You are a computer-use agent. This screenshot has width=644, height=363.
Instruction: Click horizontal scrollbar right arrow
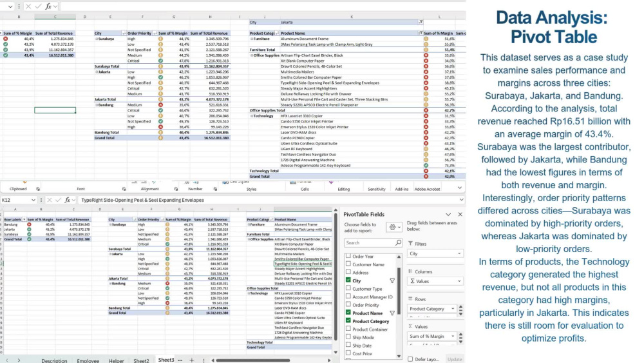[x=329, y=360]
